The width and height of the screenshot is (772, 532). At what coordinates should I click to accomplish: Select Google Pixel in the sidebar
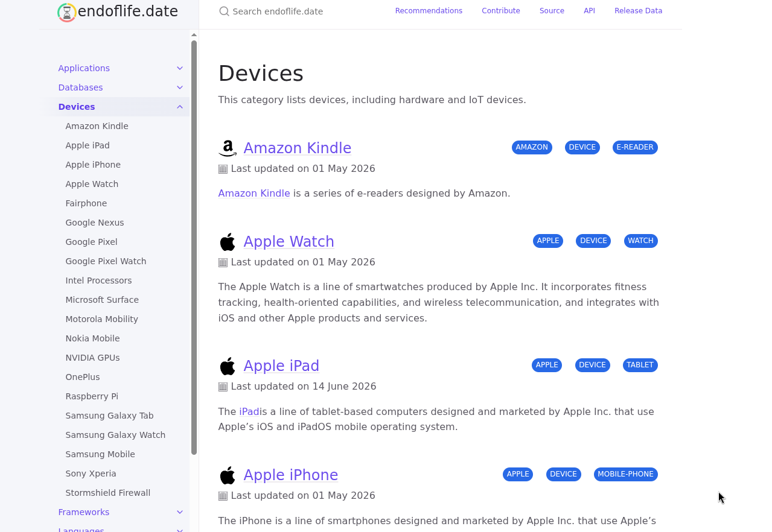(x=91, y=242)
